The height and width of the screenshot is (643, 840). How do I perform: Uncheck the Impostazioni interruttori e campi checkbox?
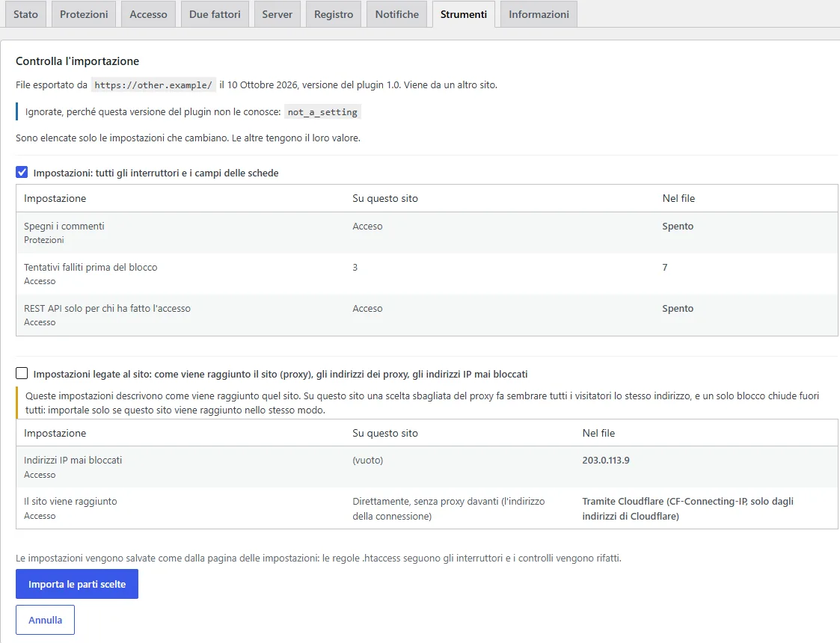[x=22, y=173]
